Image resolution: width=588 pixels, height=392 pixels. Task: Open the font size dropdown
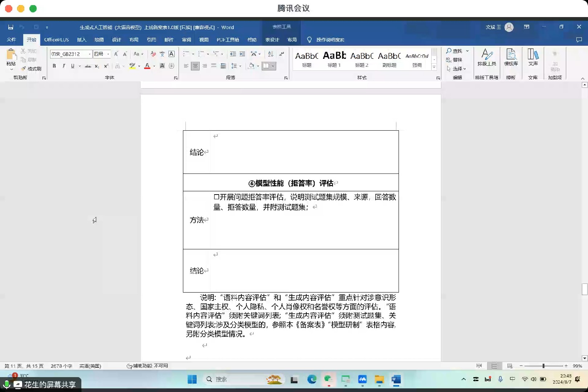pos(108,54)
